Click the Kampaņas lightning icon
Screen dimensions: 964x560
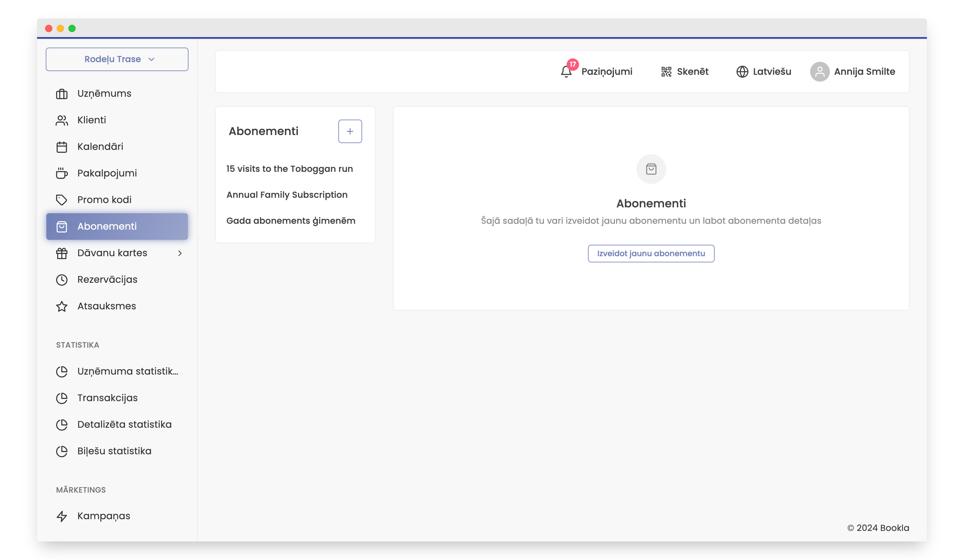coord(61,516)
